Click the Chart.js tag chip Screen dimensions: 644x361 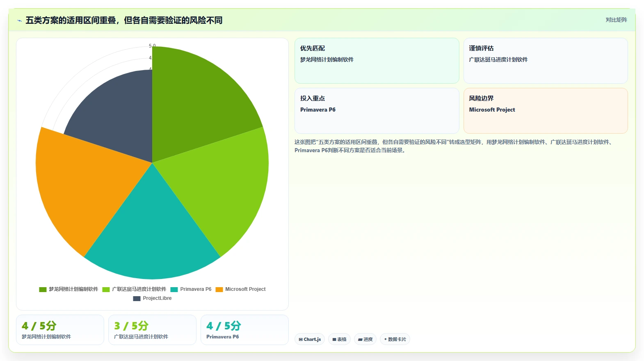pos(310,339)
